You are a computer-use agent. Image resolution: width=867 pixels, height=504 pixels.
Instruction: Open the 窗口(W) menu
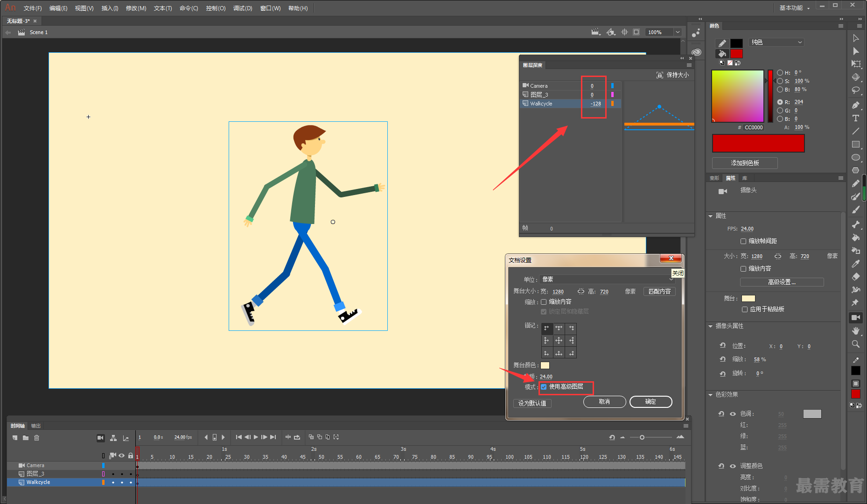pyautogui.click(x=271, y=8)
